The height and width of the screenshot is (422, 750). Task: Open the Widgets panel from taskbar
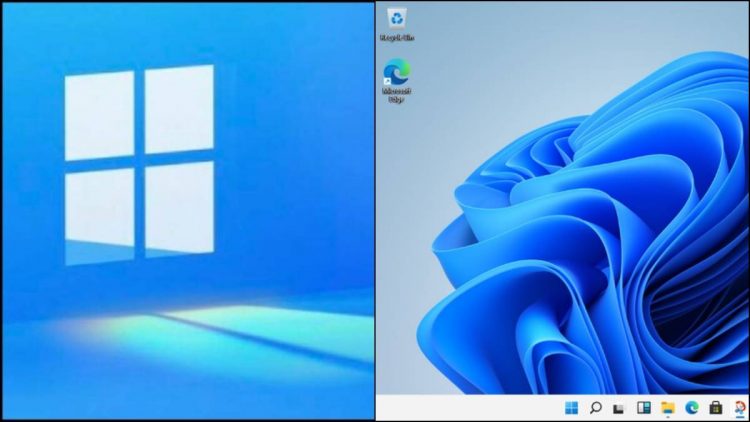point(644,408)
